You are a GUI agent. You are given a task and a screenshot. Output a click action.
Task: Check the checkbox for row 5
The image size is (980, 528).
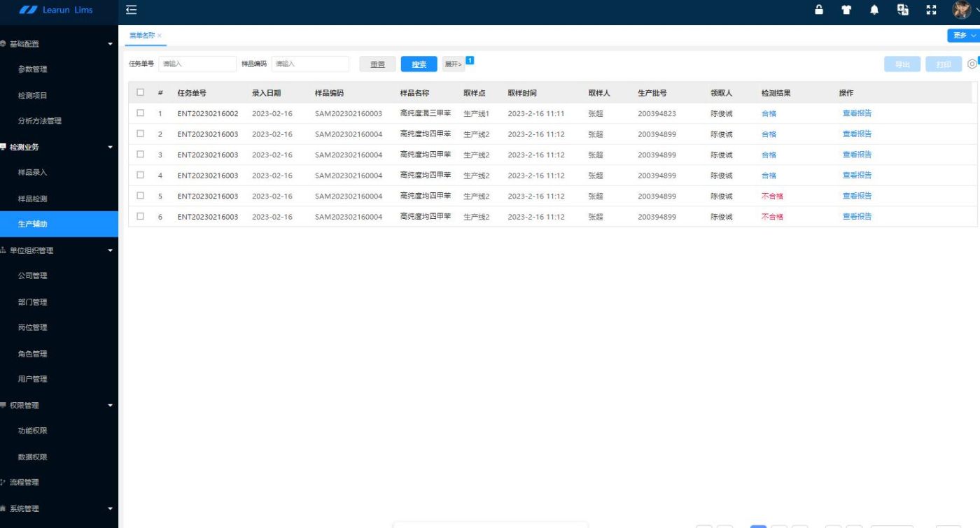coord(141,196)
